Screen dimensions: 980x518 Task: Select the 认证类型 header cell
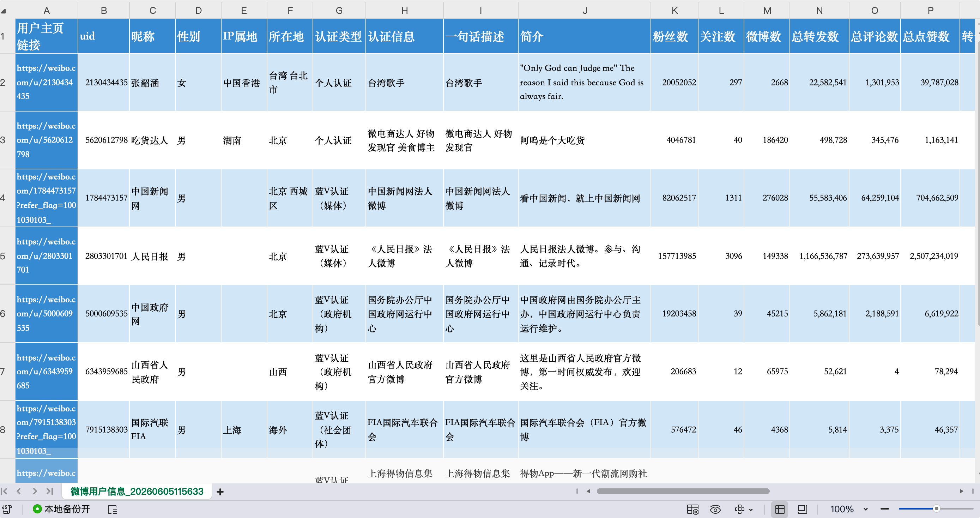pos(339,36)
